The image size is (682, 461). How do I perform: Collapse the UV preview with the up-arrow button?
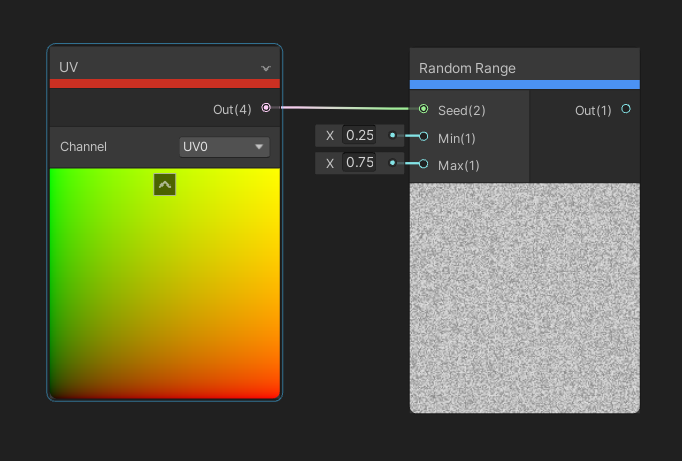[x=165, y=184]
